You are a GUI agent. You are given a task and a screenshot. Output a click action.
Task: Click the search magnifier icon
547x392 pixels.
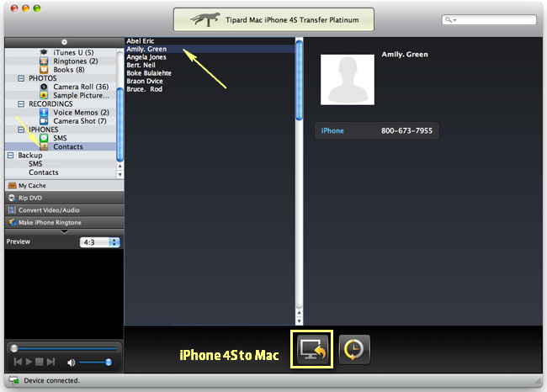(x=450, y=20)
